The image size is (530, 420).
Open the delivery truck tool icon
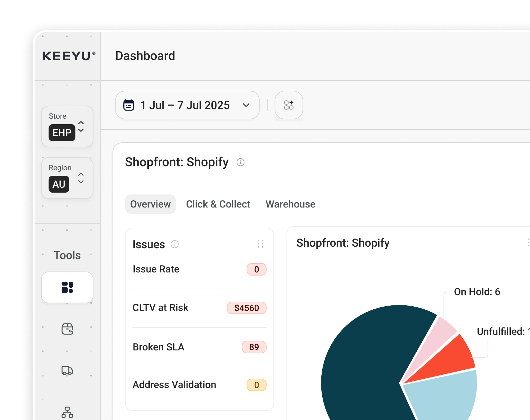point(67,370)
